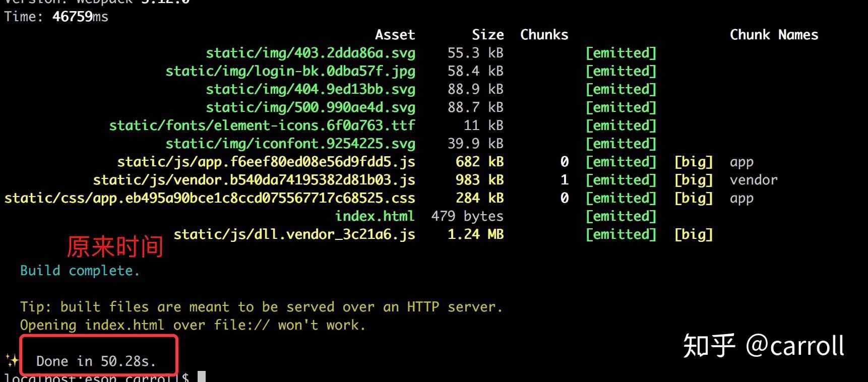The image size is (868, 382).
Task: Click the sparkle emoji before Done
Action: 12,360
